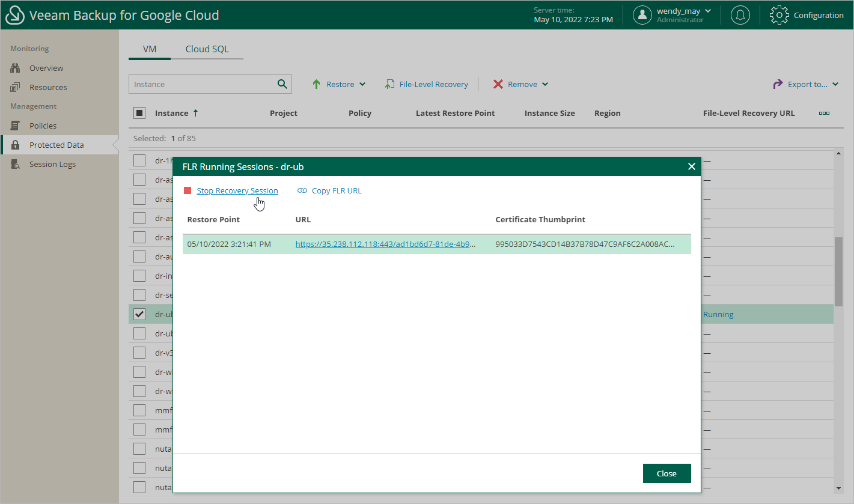Switch to the Cloud SQL tab
Viewport: 854px width, 504px height.
click(x=207, y=49)
